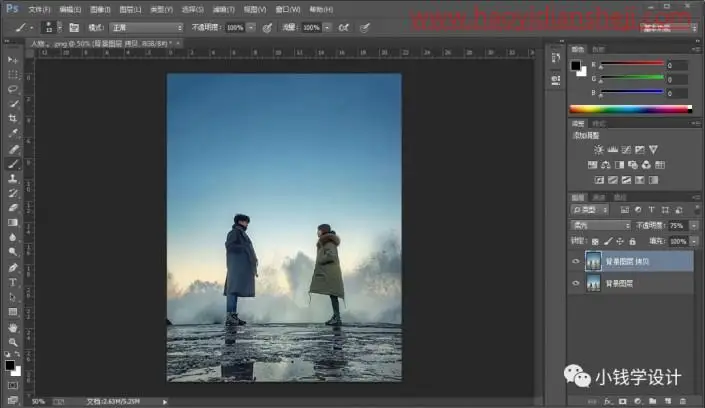Select the Brush tool in the toolbox

[13, 164]
